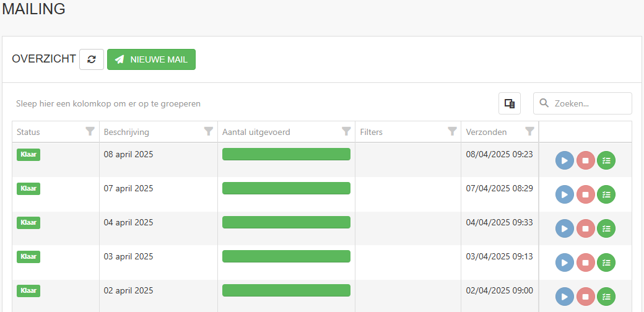Open the Status column filter
This screenshot has width=644, height=312.
point(90,131)
